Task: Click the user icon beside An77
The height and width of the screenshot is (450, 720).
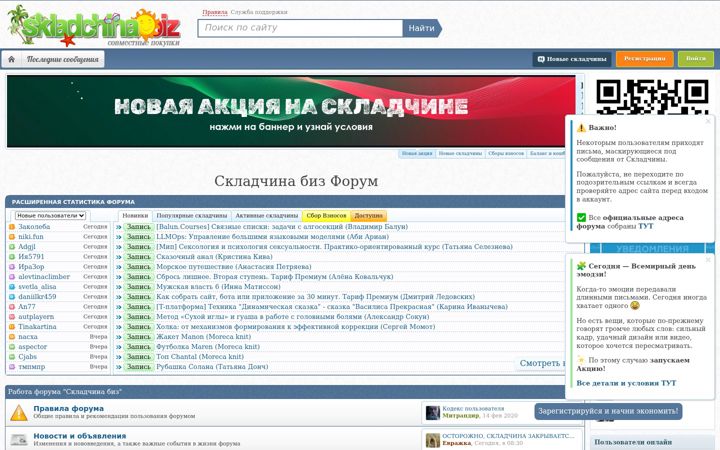Action: click(12, 307)
